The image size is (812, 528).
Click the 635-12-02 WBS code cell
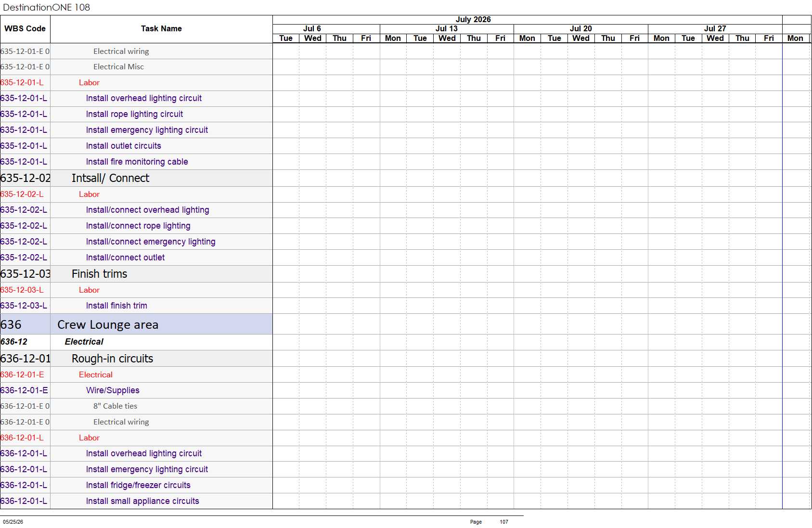tap(25, 179)
